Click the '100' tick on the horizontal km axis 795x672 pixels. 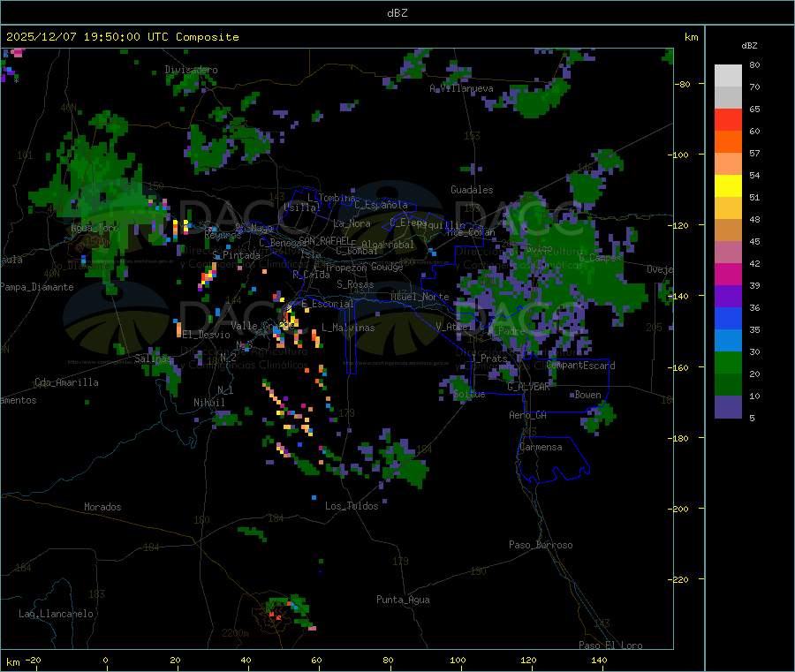point(458,660)
